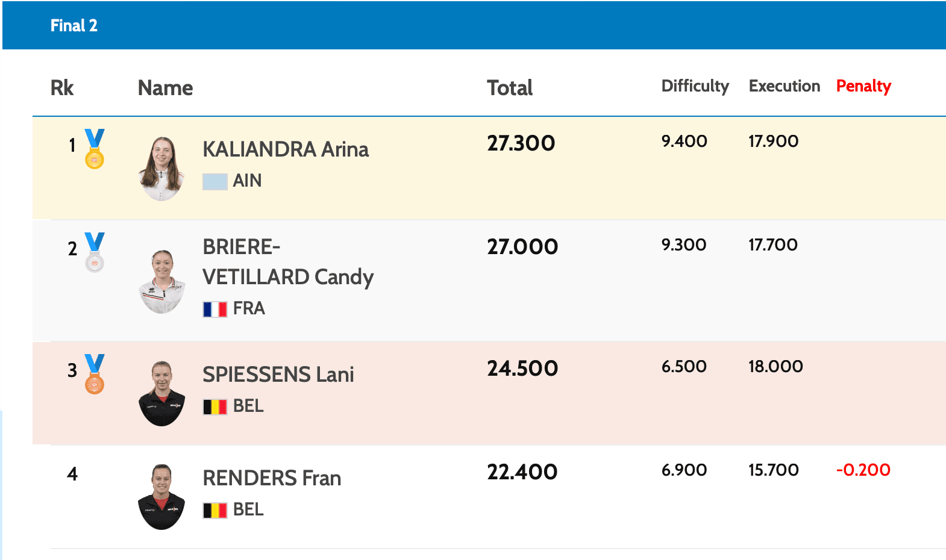The height and width of the screenshot is (560, 946).
Task: Click Fran Renders' Belgian flag icon
Action: pos(215,510)
